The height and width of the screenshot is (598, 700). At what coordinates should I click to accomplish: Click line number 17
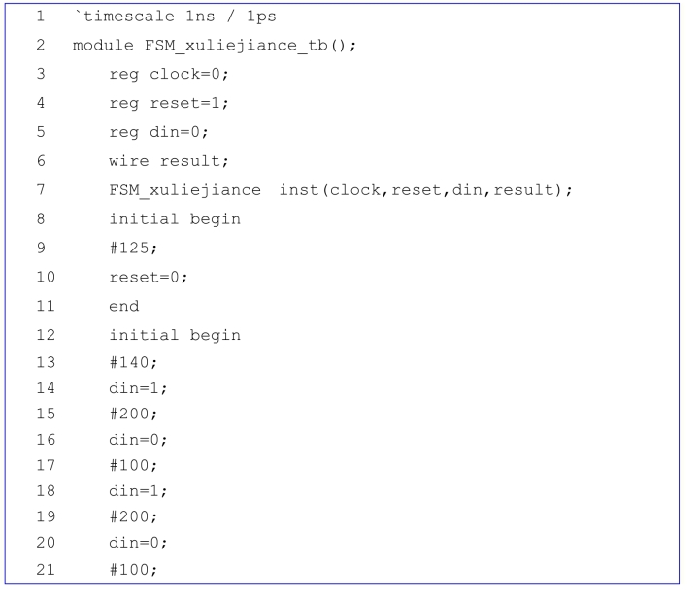pos(42,480)
